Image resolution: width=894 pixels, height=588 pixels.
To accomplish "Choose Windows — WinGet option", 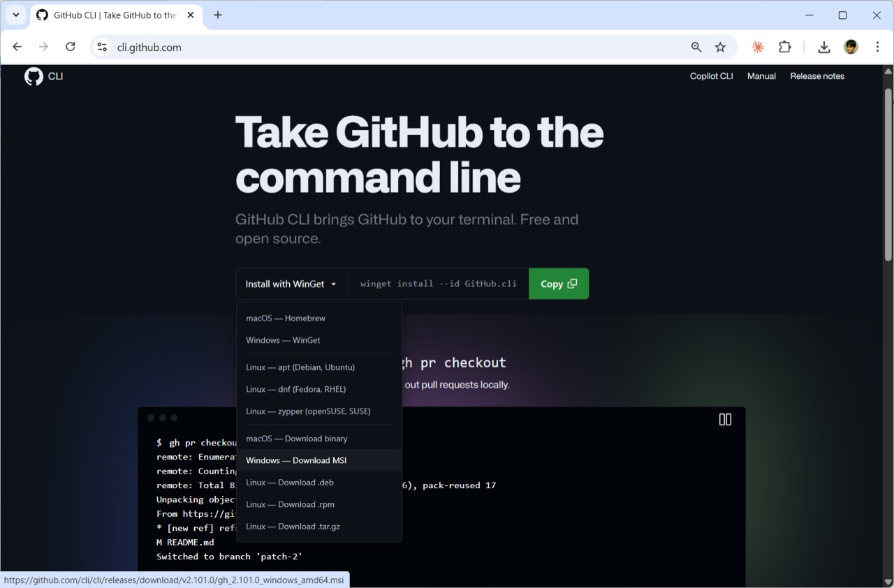I will (x=319, y=340).
